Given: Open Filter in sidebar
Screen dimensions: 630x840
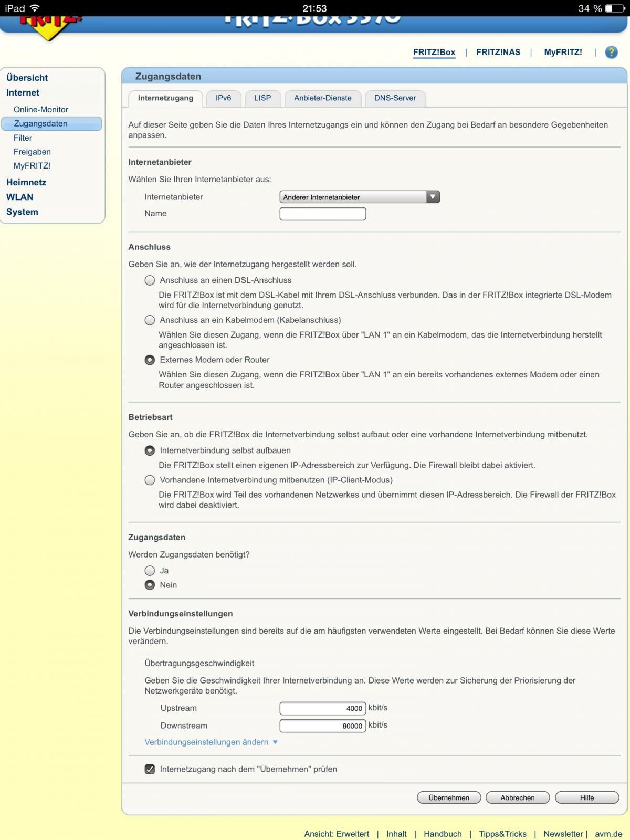Looking at the screenshot, I should 23,138.
